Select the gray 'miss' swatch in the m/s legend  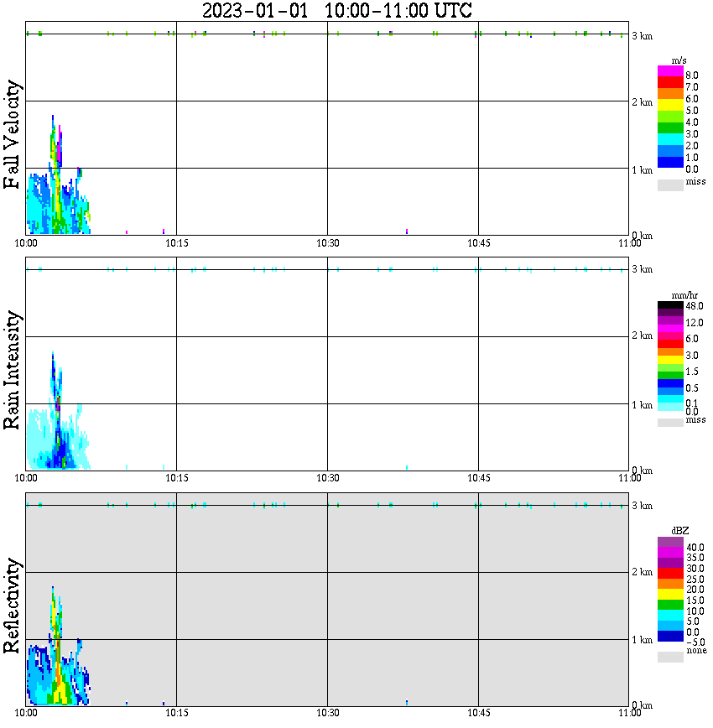(x=670, y=185)
